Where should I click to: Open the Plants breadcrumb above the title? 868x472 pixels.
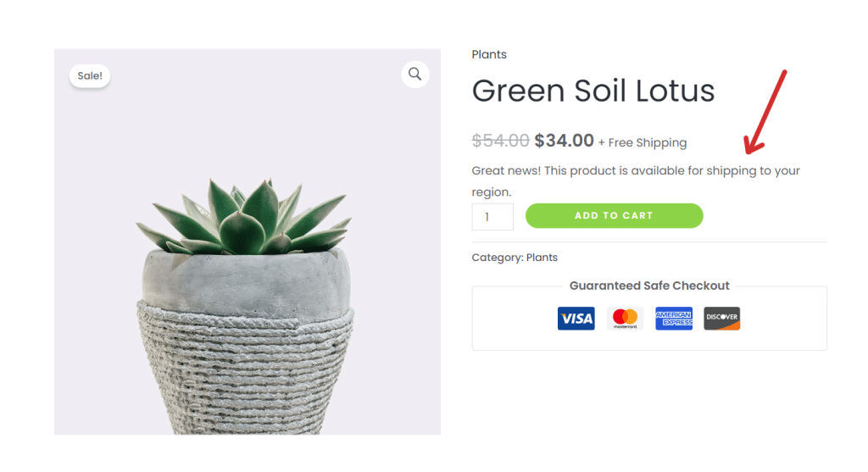click(489, 54)
